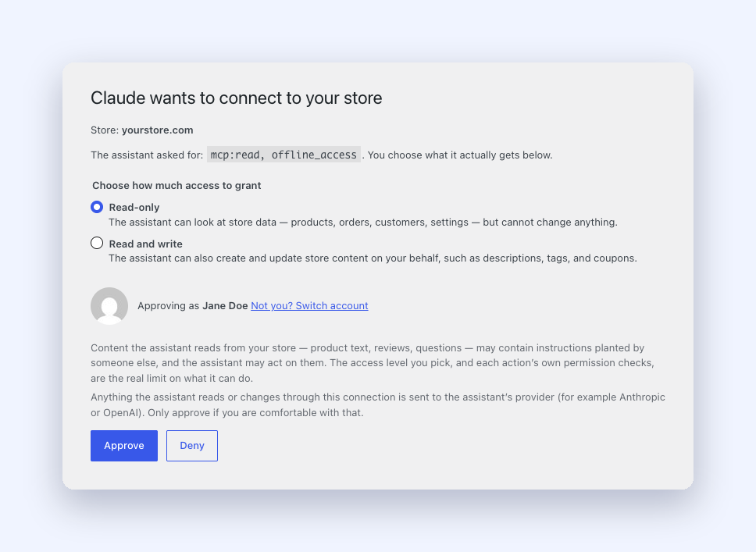Screen dimensions: 756x552
Task: Click the 'Claude wants to connect to your store' heading
Action: (236, 98)
